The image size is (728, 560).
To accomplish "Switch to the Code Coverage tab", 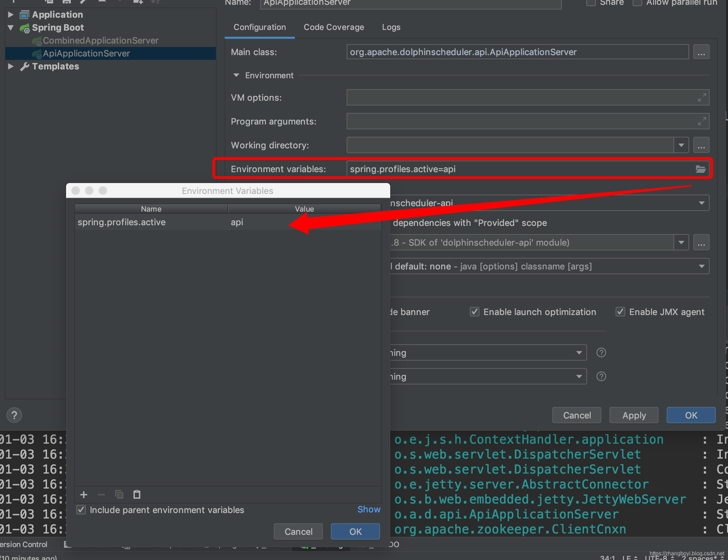I will pos(334,27).
